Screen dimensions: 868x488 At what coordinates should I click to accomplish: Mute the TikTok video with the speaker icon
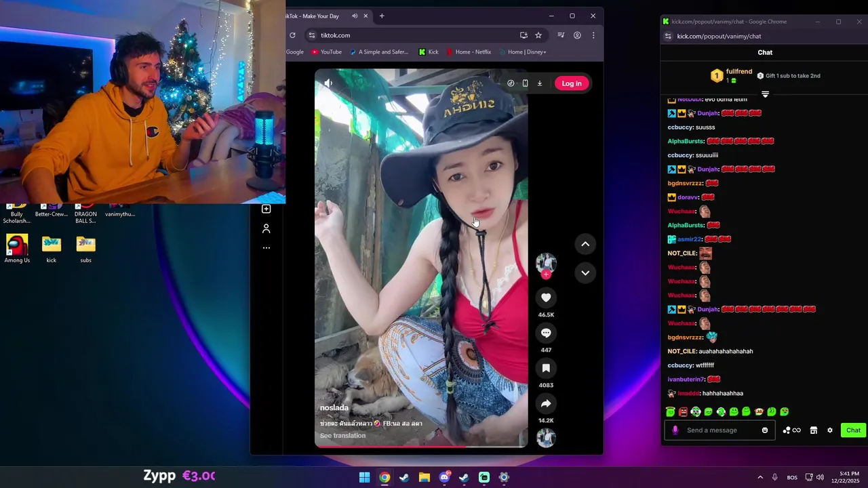pyautogui.click(x=328, y=83)
